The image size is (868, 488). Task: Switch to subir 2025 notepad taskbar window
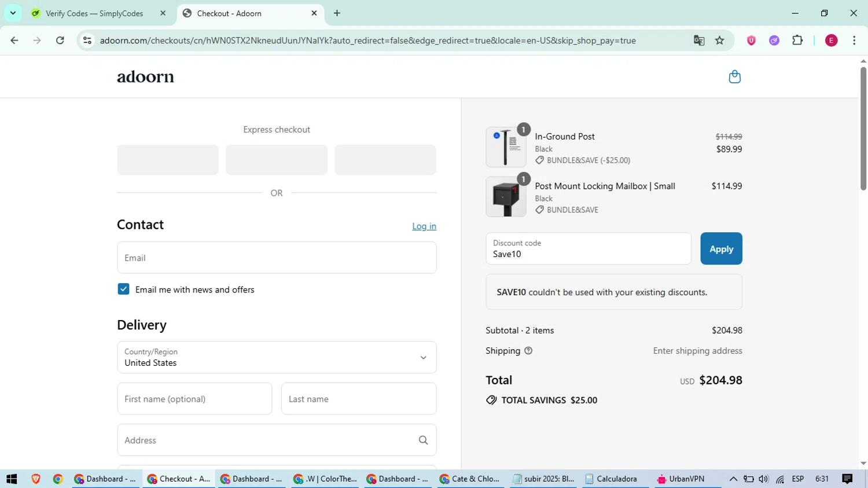pos(544,479)
